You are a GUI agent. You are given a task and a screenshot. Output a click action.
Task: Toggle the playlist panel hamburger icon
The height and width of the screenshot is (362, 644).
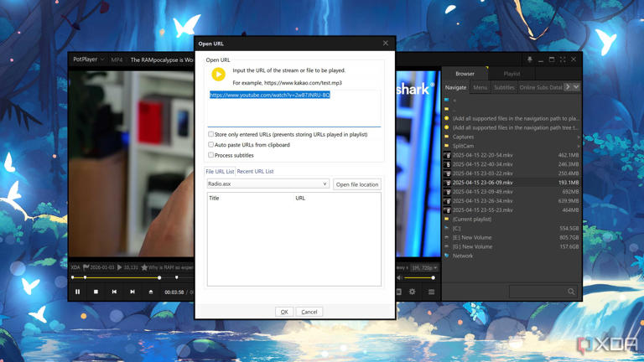pos(431,292)
